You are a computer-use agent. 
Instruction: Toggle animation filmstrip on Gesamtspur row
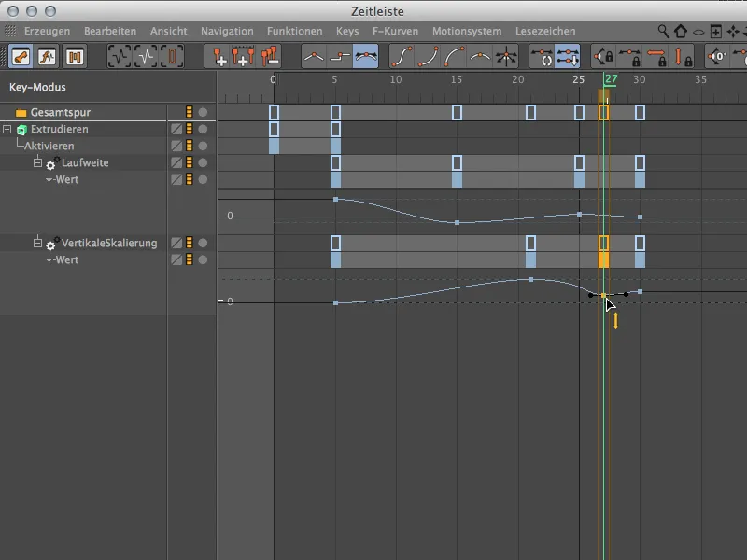point(190,112)
